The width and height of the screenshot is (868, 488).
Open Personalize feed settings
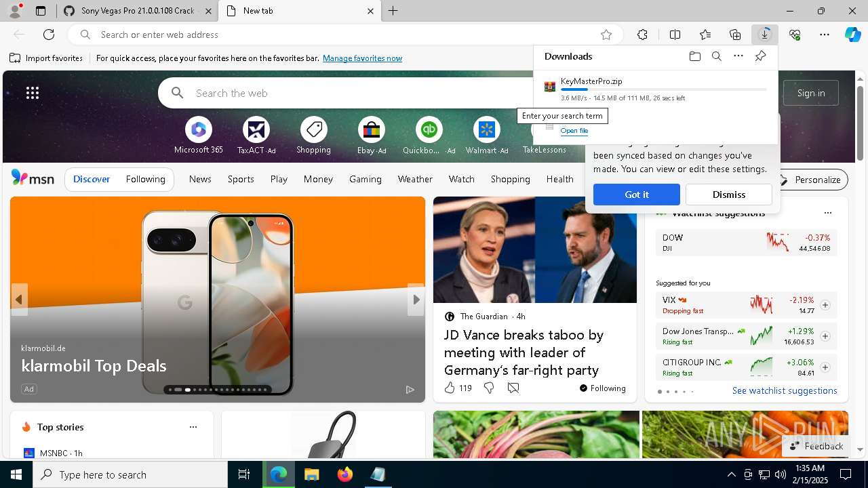[810, 180]
